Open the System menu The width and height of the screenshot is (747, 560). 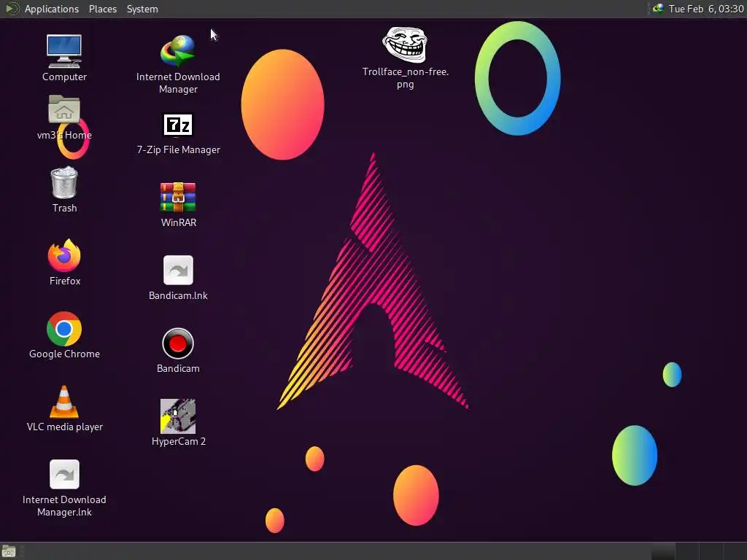coord(142,9)
